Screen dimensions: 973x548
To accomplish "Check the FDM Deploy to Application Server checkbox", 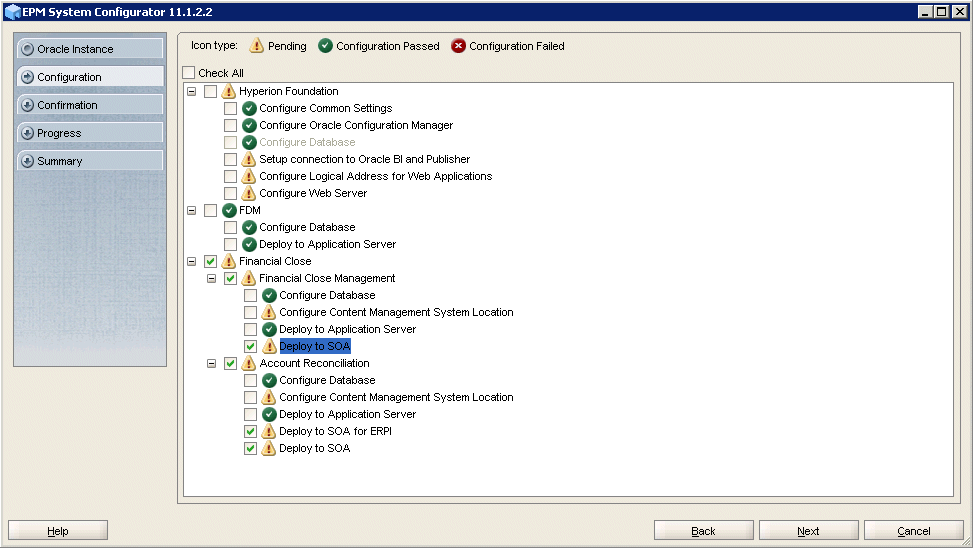I will (x=230, y=245).
